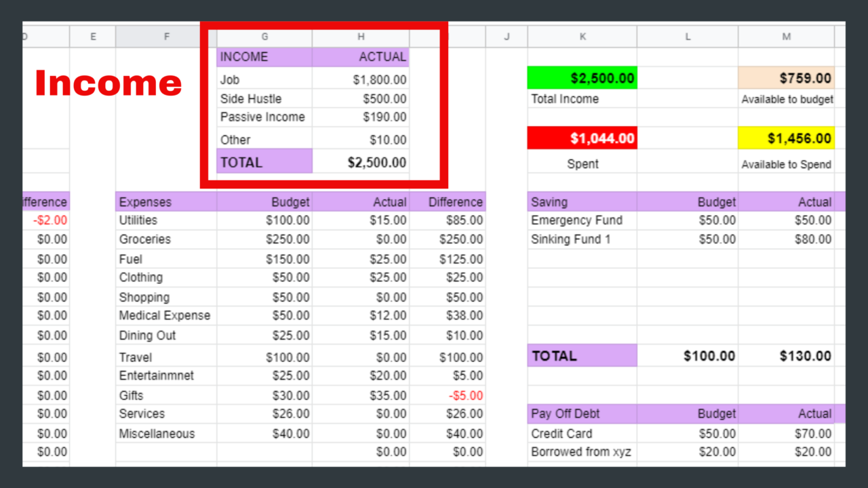Click the Borrowed from xyz row label

(x=582, y=451)
